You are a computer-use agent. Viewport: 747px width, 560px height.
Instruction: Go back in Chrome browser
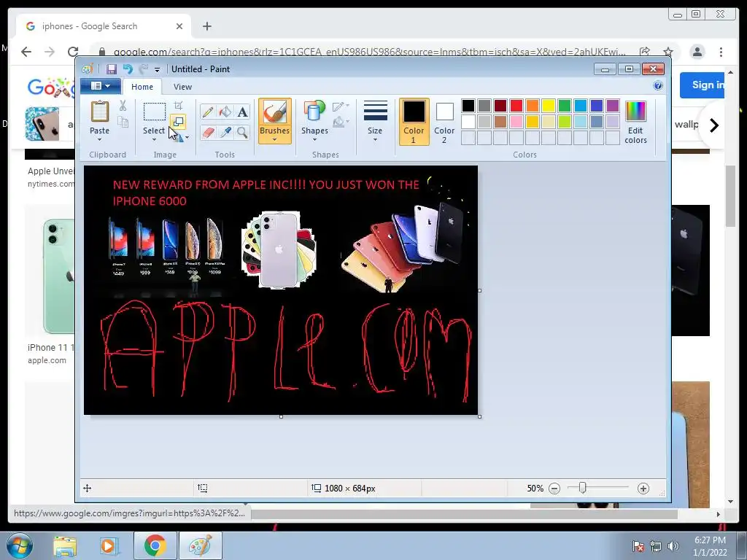point(26,52)
